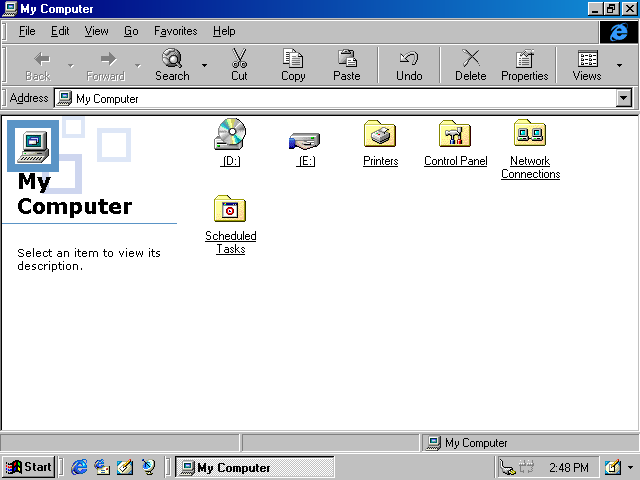Select the Network Connections folder icon
The image size is (640, 480).
(530, 133)
